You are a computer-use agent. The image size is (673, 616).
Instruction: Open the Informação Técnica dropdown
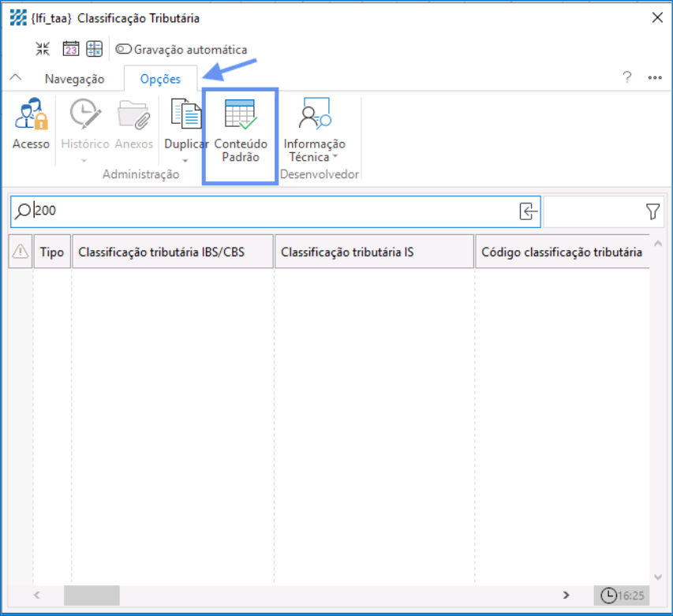coord(314,150)
